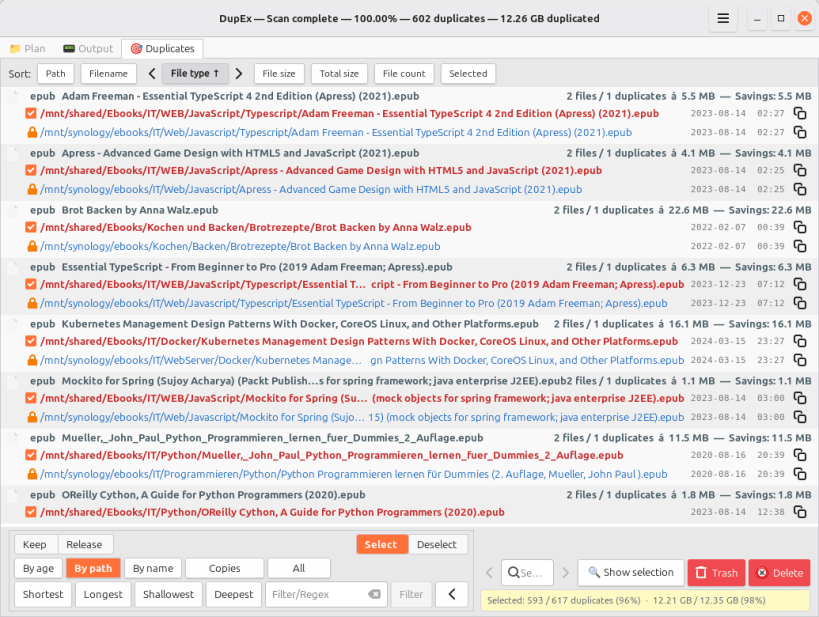
Task: Choose By name selection mode
Action: click(153, 568)
